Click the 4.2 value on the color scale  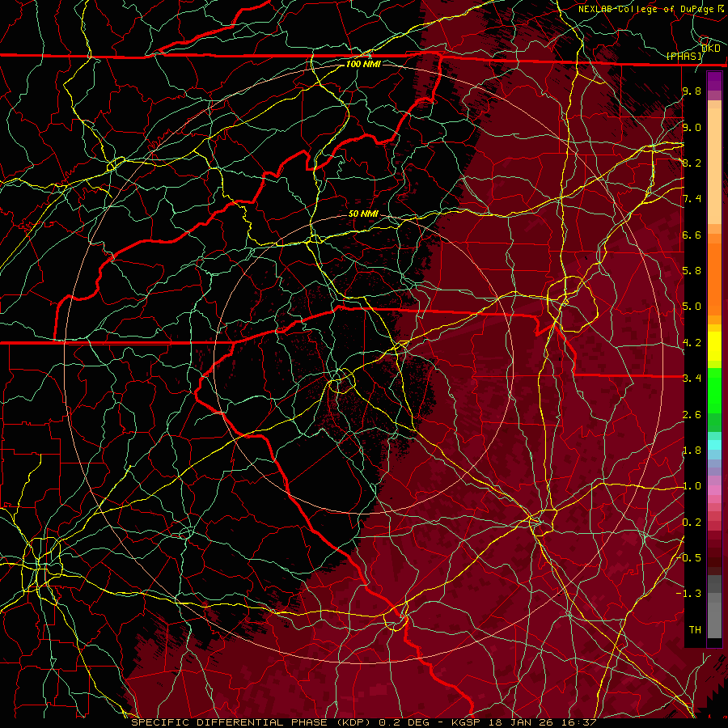[692, 343]
